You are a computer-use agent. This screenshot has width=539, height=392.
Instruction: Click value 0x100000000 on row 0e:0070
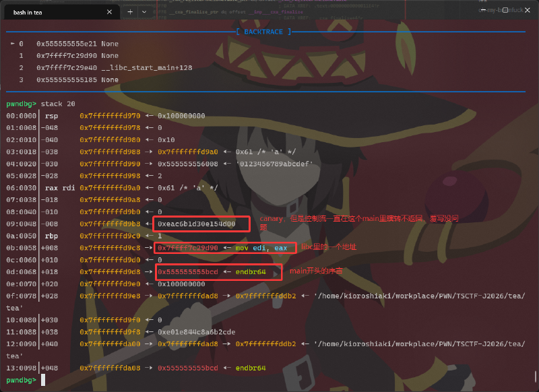click(x=181, y=284)
